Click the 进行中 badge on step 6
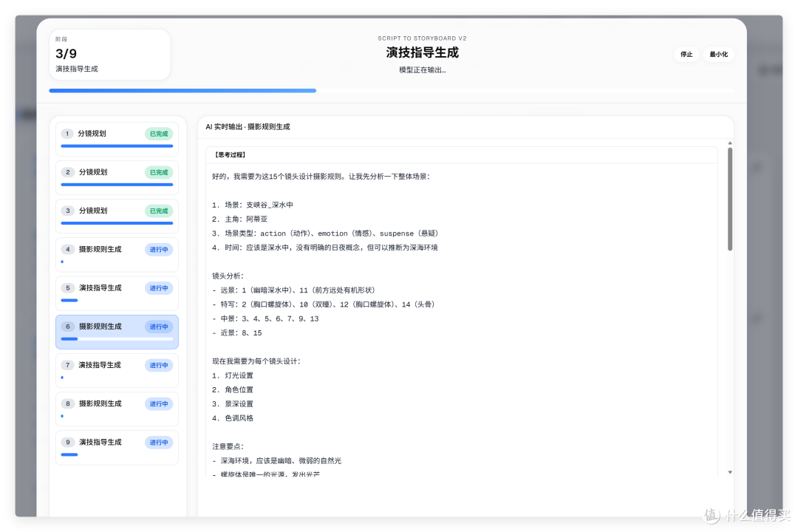 [159, 327]
